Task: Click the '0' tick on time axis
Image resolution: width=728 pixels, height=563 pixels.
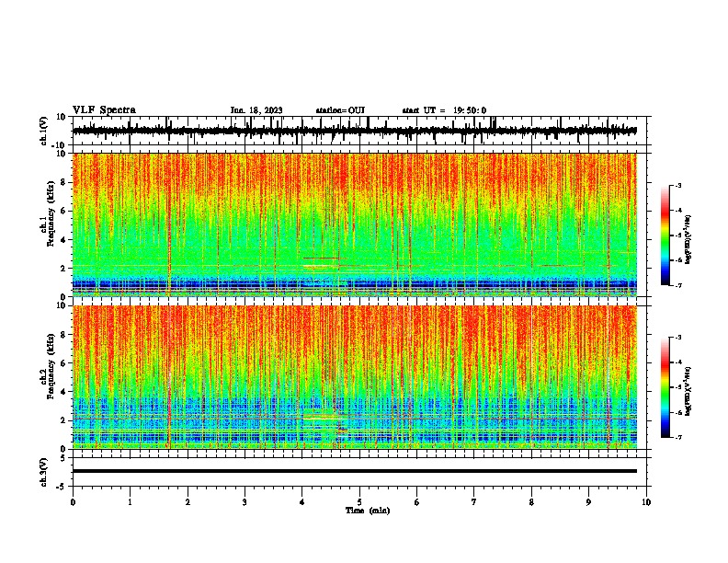Action: [x=73, y=502]
